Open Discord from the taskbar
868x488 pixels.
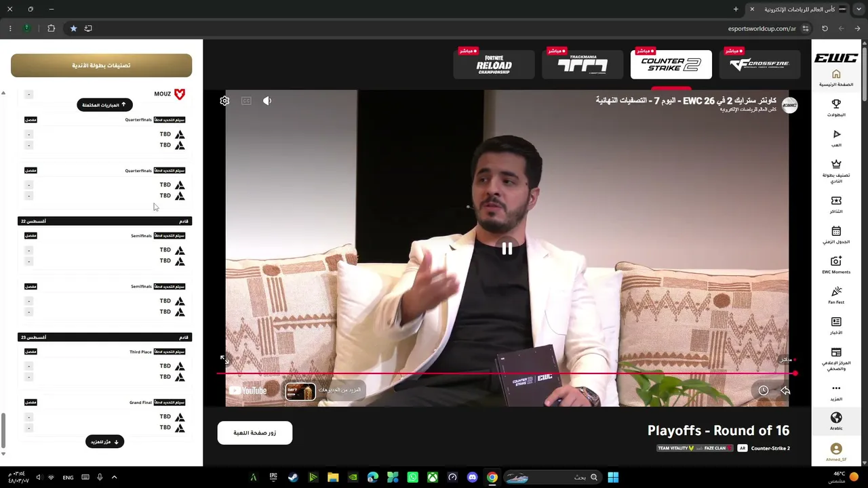click(x=473, y=477)
